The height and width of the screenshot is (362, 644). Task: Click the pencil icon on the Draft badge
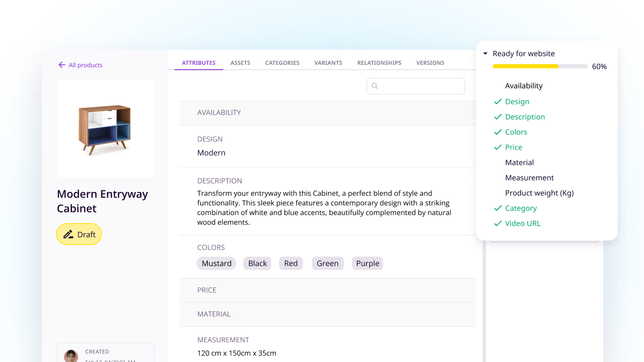point(68,234)
